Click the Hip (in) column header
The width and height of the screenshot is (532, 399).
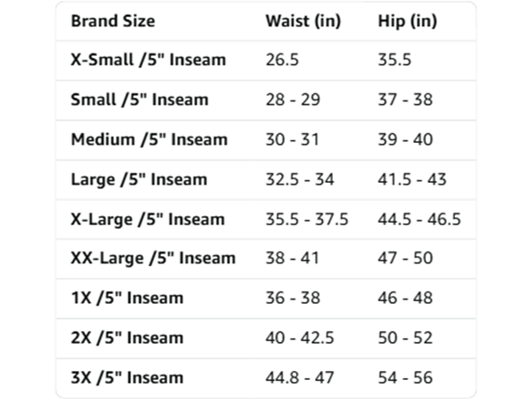[407, 21]
